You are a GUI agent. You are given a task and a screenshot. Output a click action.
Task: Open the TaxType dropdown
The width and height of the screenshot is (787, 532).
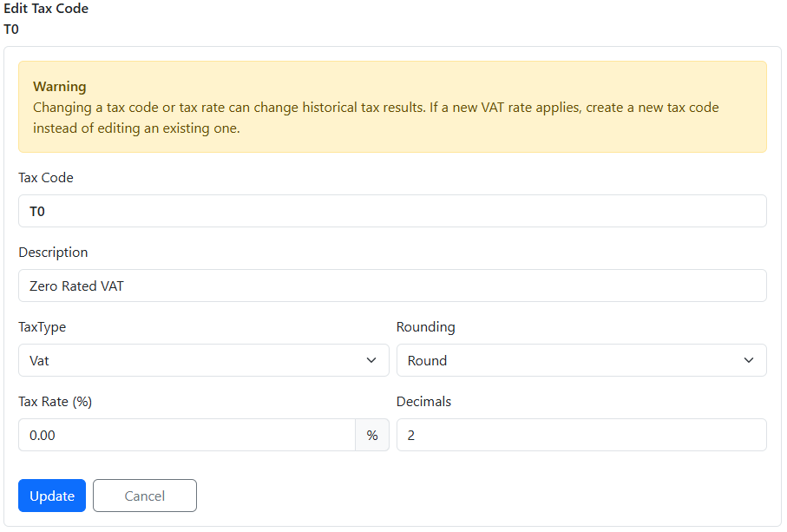(x=203, y=360)
